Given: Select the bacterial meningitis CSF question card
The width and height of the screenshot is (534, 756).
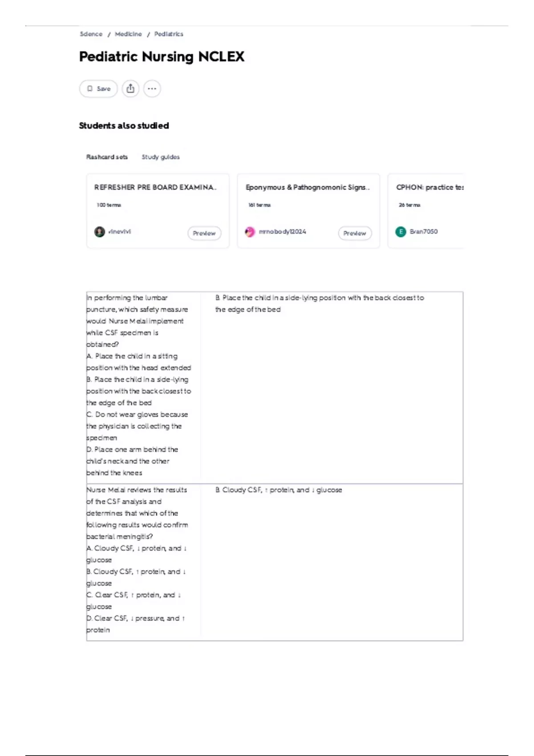Looking at the screenshot, I should click(x=275, y=562).
